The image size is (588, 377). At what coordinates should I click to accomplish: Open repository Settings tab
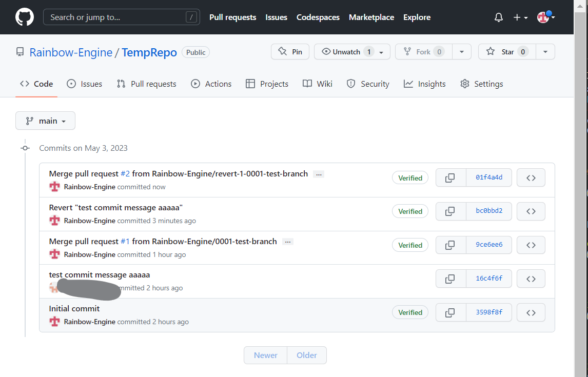(481, 84)
